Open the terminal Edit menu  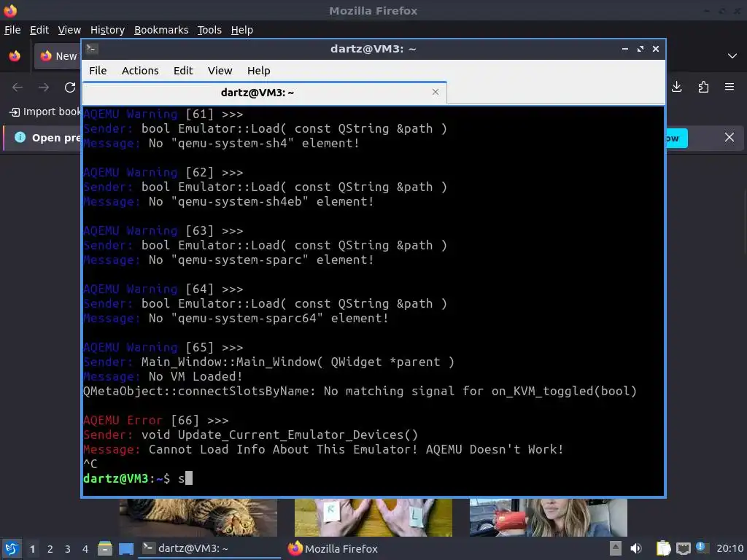click(x=183, y=71)
